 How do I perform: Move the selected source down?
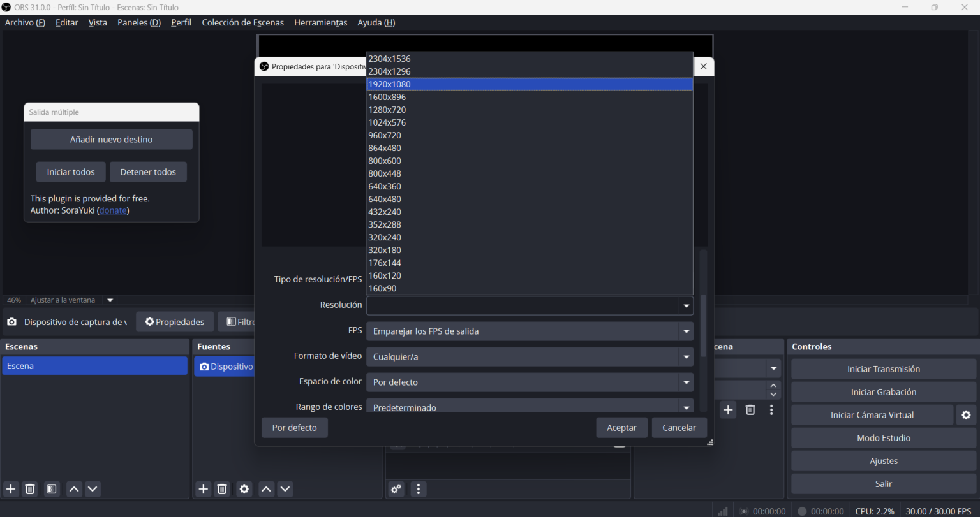coord(285,489)
